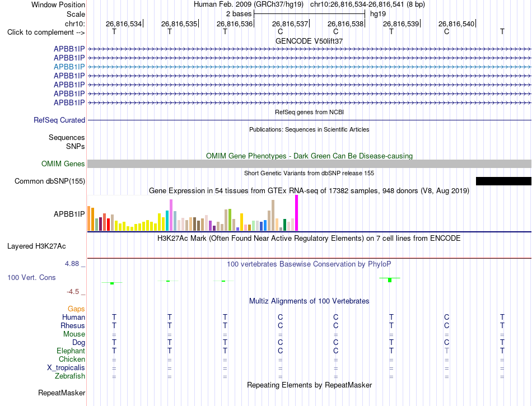The image size is (532, 406).
Task: Click position label 26,816,534
Action: [124, 24]
